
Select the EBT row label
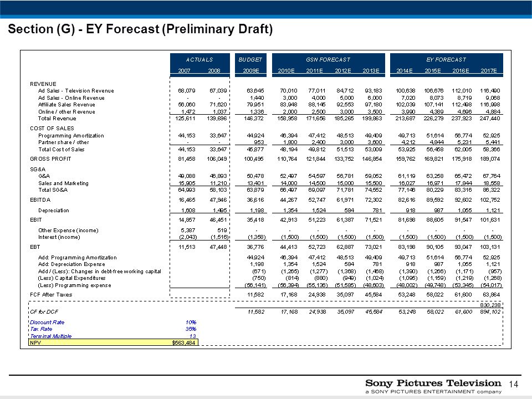click(x=35, y=247)
